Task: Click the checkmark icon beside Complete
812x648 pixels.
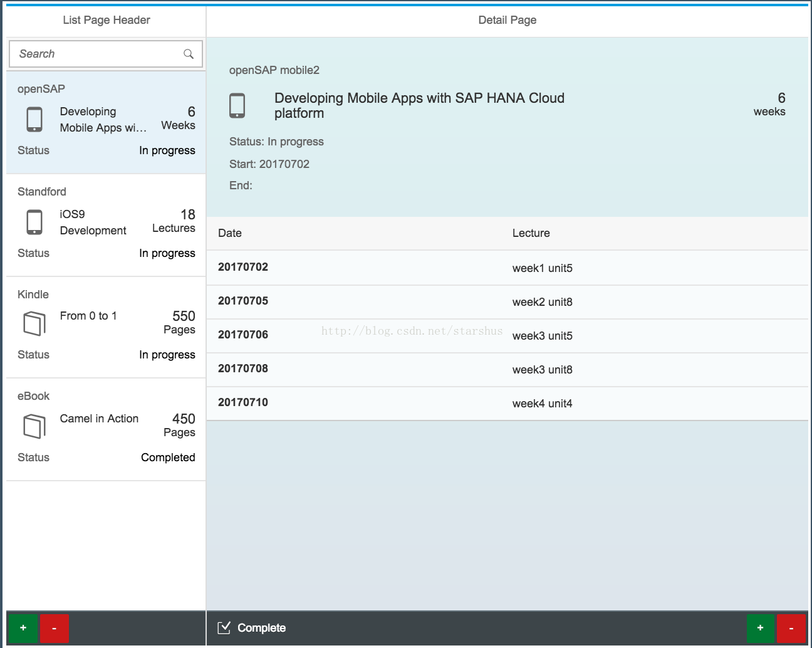Action: [224, 627]
